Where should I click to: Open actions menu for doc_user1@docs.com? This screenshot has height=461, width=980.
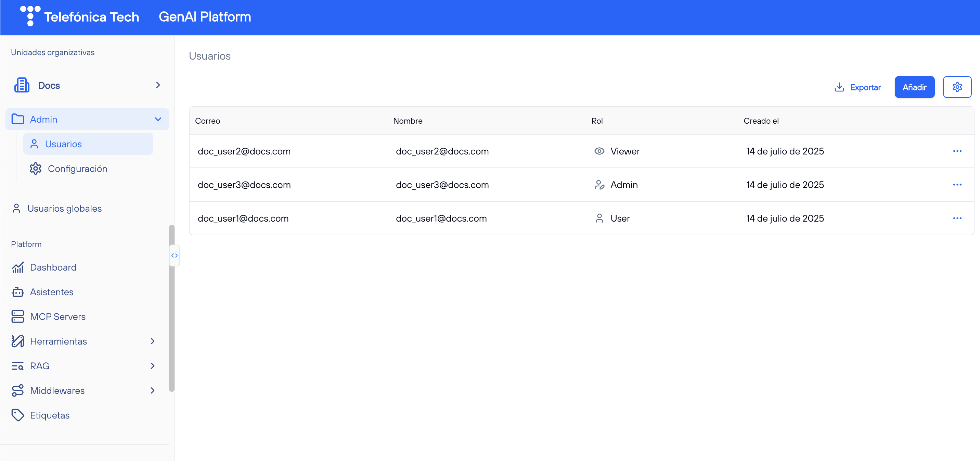pyautogui.click(x=957, y=218)
